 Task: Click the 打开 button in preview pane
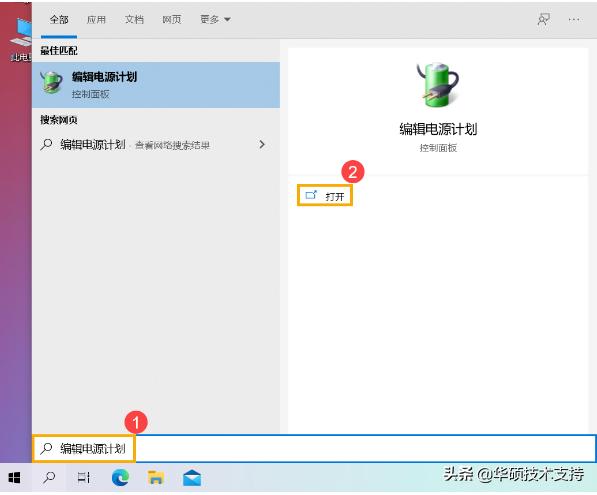(325, 196)
